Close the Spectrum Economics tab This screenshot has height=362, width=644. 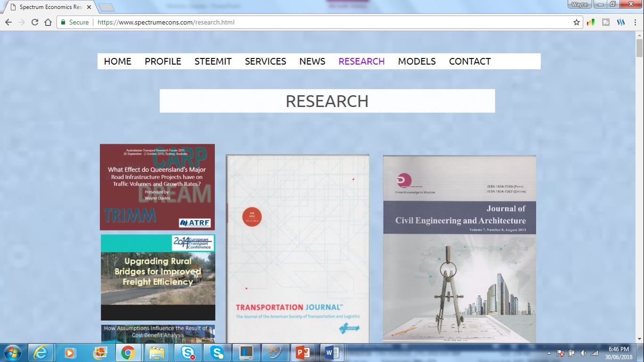click(89, 7)
